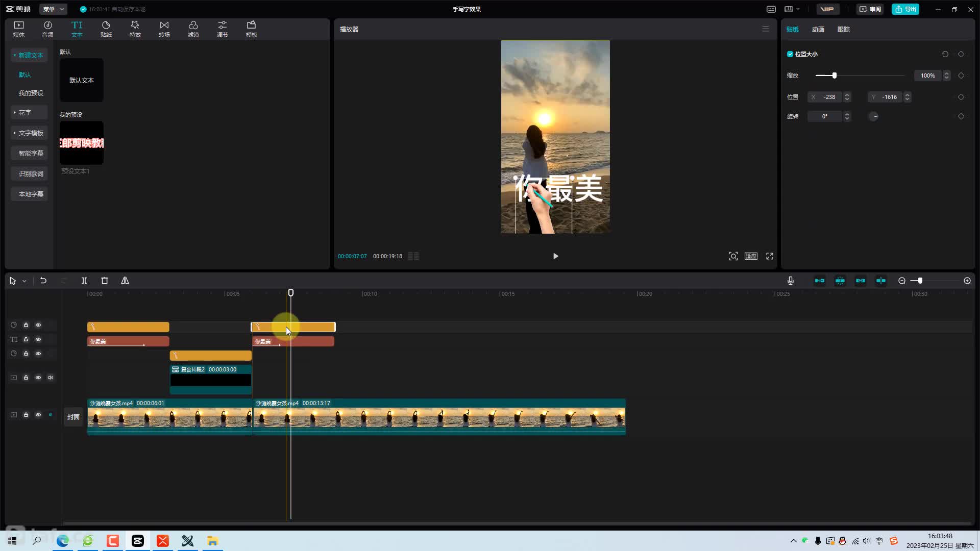Hide the second sticker track with eye icon
Viewport: 980px width, 551px height.
tap(38, 354)
